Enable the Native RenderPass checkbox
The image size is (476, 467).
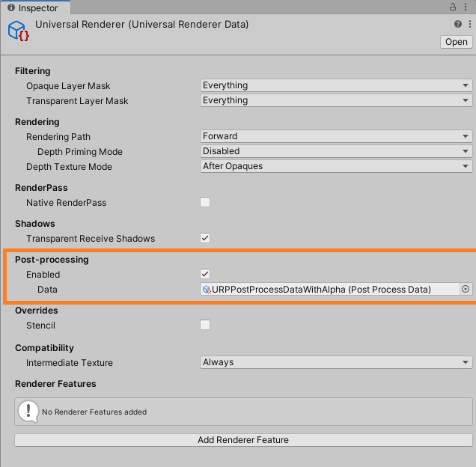(205, 202)
